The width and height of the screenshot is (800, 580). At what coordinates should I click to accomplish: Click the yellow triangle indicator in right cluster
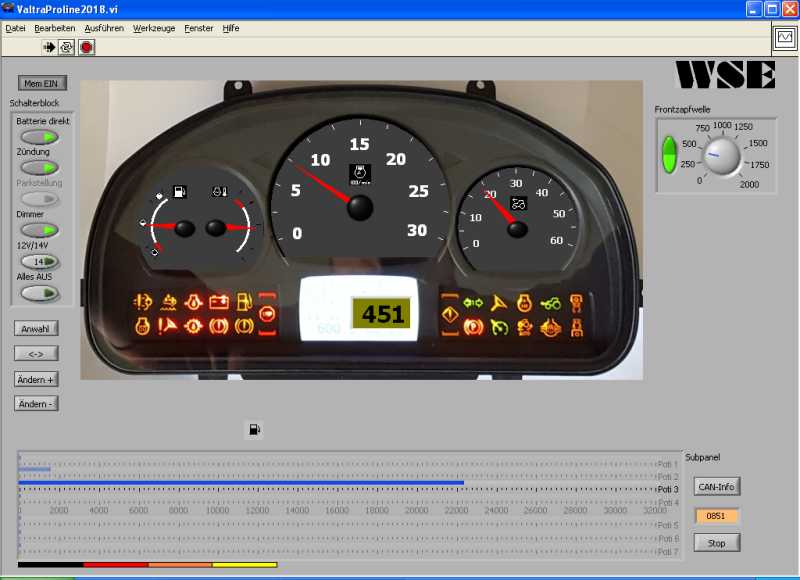pos(498,303)
